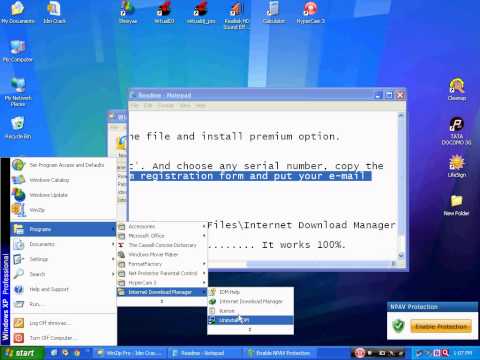
Task: Open WinZip Pro taskbar button
Action: (129, 353)
